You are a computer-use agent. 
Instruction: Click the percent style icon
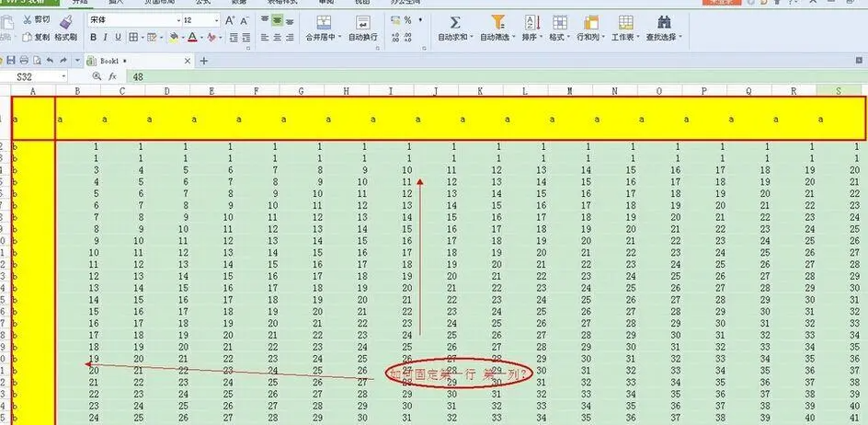(x=407, y=20)
